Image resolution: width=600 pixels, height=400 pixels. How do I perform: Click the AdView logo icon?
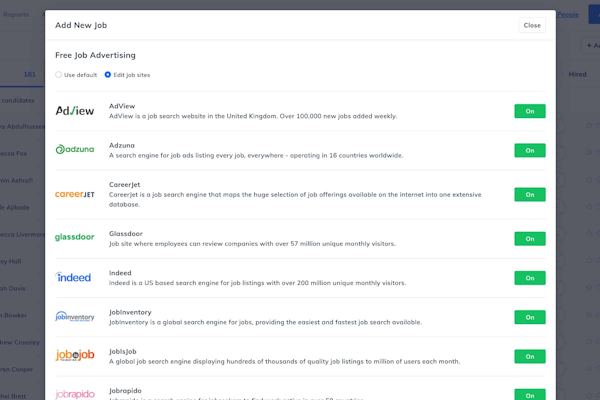coord(75,111)
